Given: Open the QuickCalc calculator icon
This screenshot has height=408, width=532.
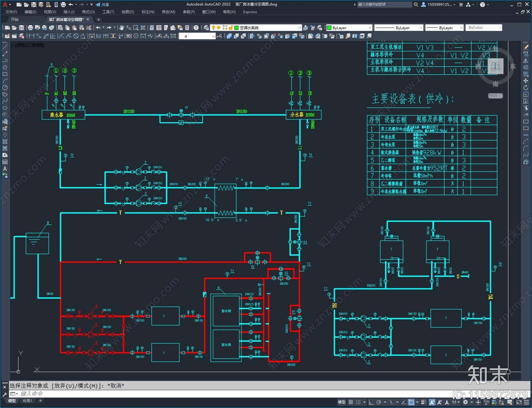Looking at the screenshot, I should [187, 28].
